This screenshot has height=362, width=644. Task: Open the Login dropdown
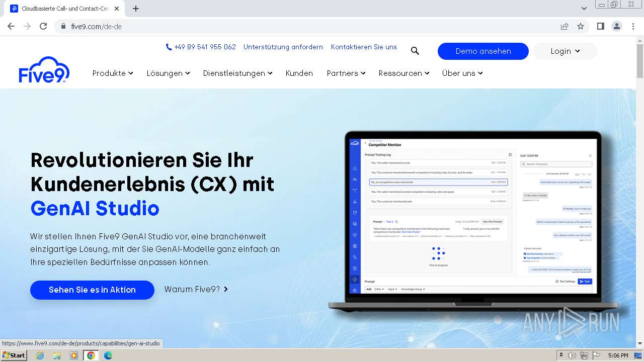[565, 51]
